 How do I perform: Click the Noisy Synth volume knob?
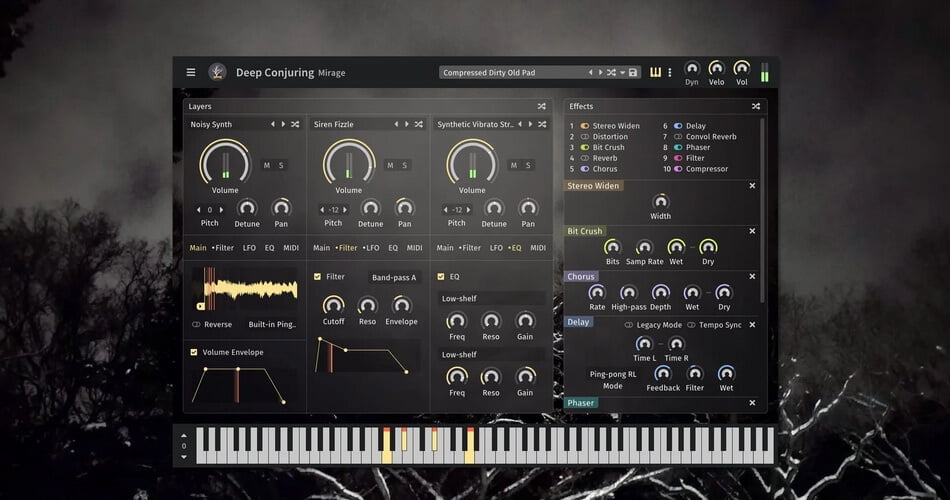[225, 162]
